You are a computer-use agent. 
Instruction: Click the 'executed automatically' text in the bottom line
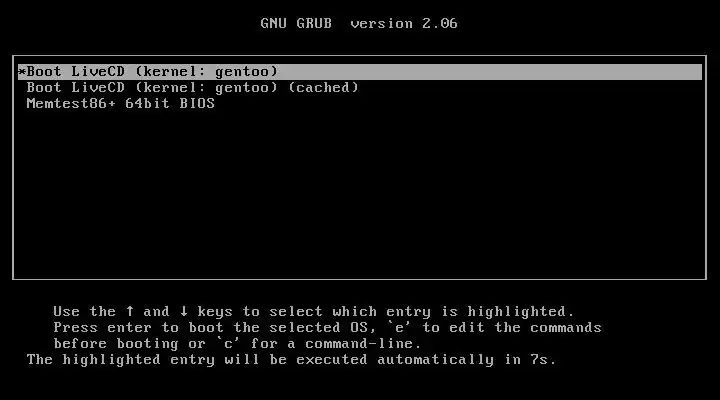[x=395, y=360]
